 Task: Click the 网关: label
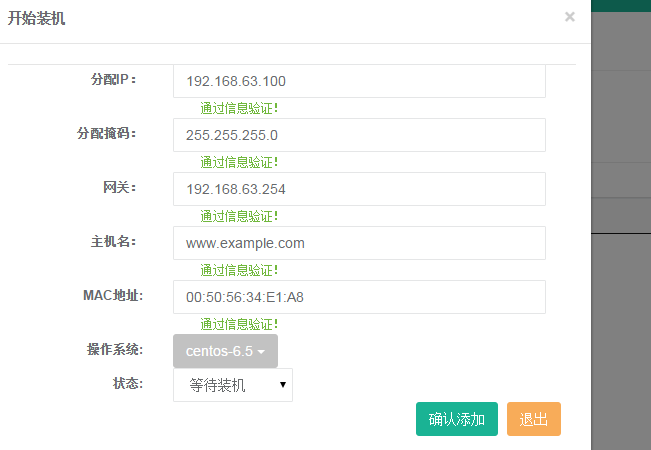pyautogui.click(x=120, y=187)
